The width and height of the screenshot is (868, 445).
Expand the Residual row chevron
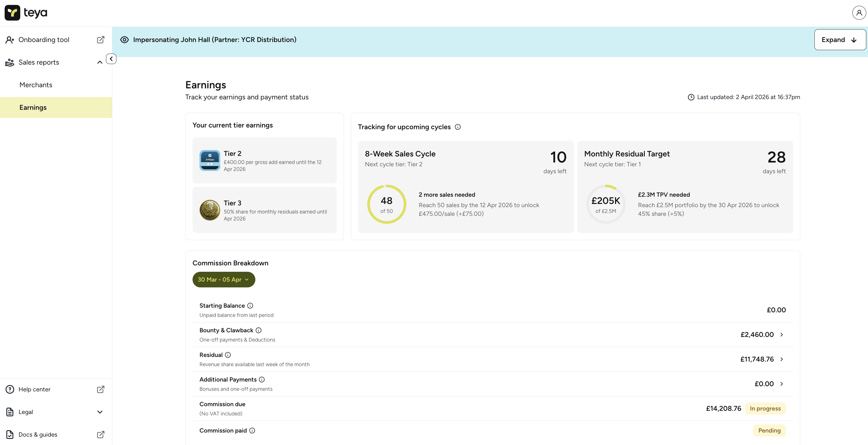coord(781,359)
